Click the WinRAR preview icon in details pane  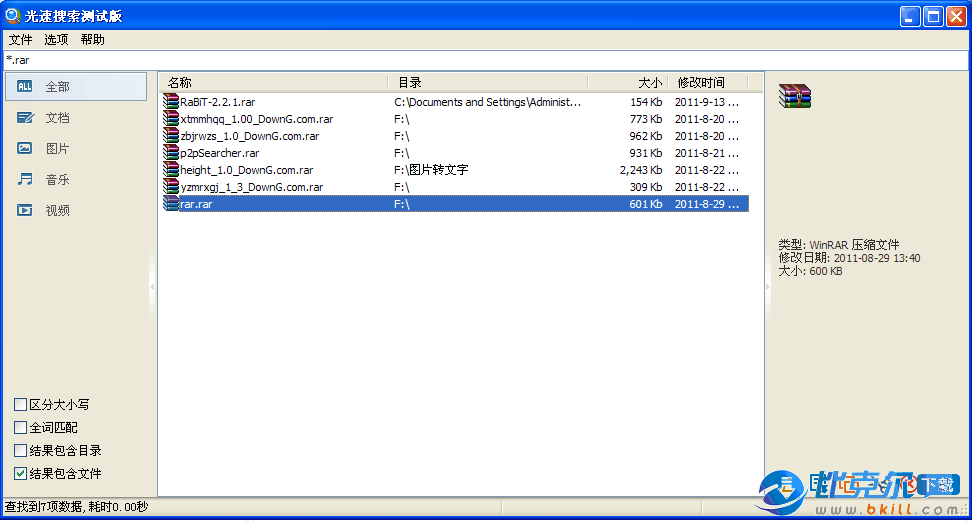coord(795,96)
